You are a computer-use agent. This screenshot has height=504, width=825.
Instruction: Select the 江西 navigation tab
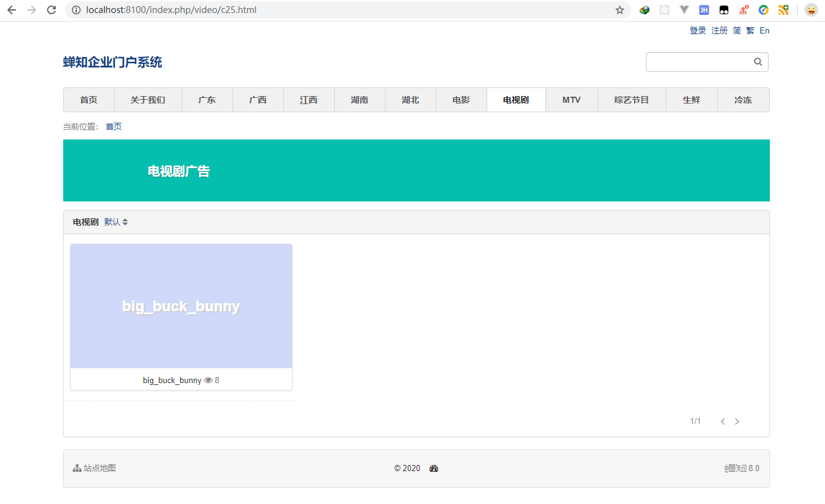[x=309, y=100]
